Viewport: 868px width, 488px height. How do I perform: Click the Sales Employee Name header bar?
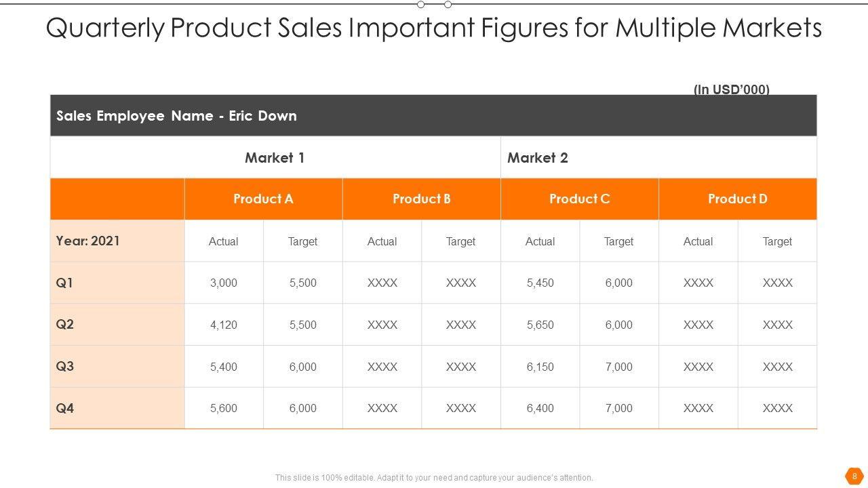point(433,116)
